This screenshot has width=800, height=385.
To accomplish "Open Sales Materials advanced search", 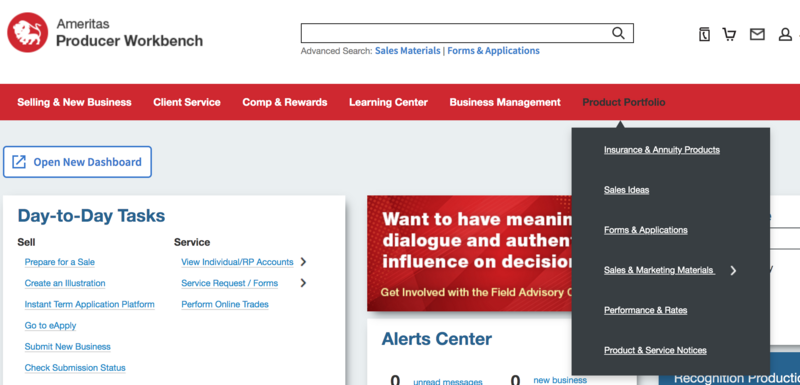I will (x=408, y=51).
